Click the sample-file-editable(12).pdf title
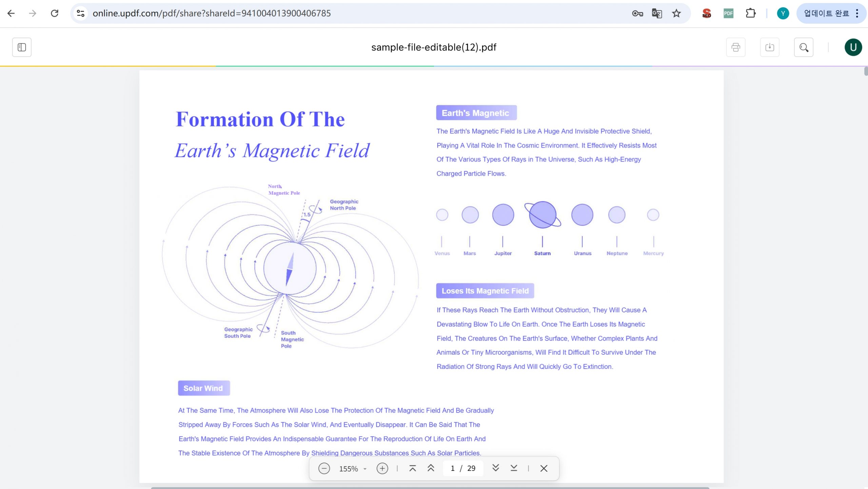Screen dimensions: 868x489 (x=434, y=47)
